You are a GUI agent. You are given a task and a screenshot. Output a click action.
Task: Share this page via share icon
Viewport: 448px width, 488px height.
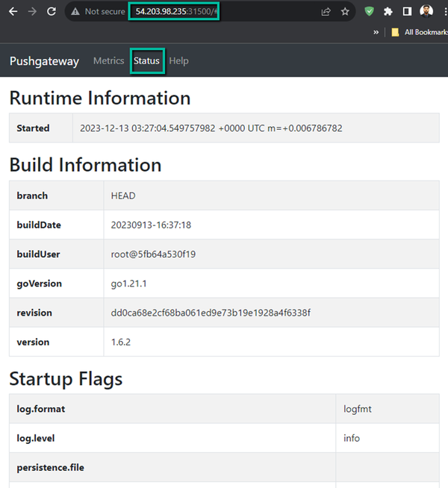(x=326, y=12)
